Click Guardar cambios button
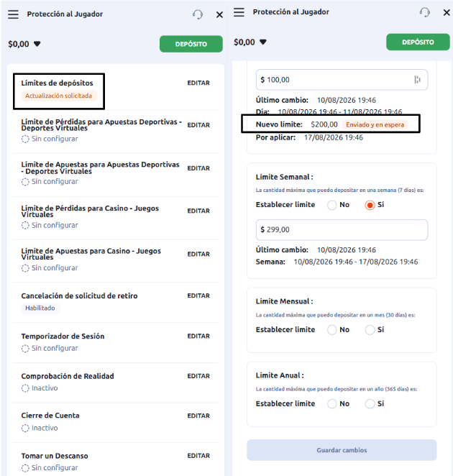453x476 pixels. point(342,450)
